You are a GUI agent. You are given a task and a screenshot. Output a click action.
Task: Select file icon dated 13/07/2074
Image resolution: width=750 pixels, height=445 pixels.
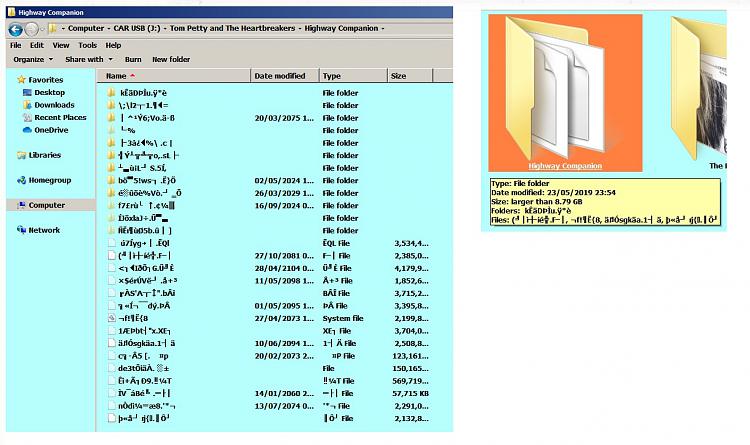pyautogui.click(x=111, y=406)
